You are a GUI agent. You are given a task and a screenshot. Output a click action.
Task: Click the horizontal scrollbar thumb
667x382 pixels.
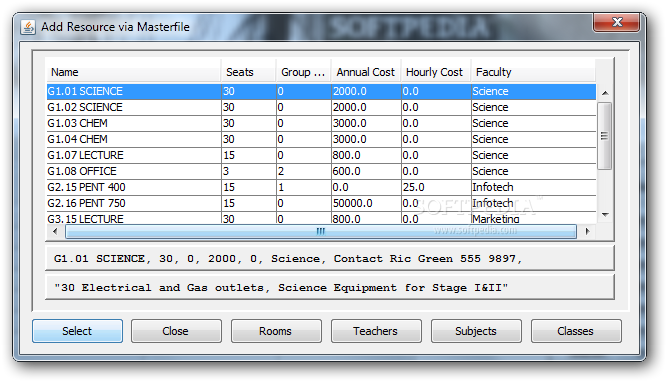(321, 231)
